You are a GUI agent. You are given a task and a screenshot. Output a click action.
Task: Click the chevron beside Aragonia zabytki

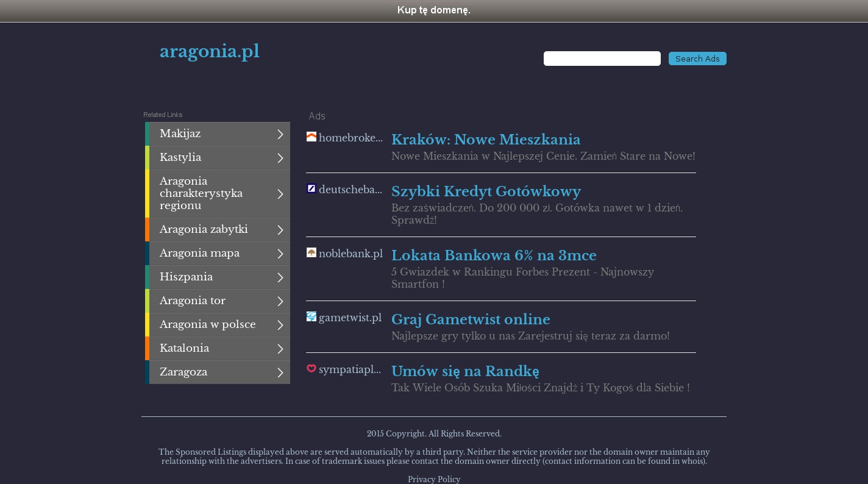click(280, 230)
